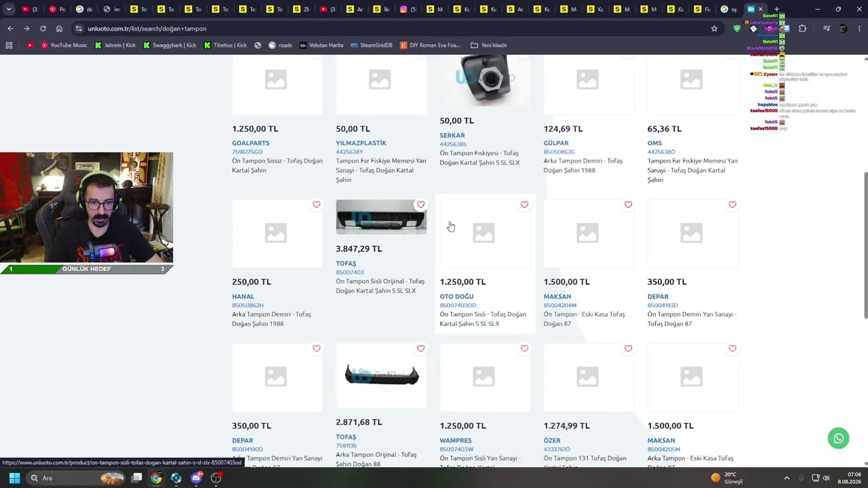
Task: Open the YouTube Music bookmark
Action: pyautogui.click(x=64, y=45)
